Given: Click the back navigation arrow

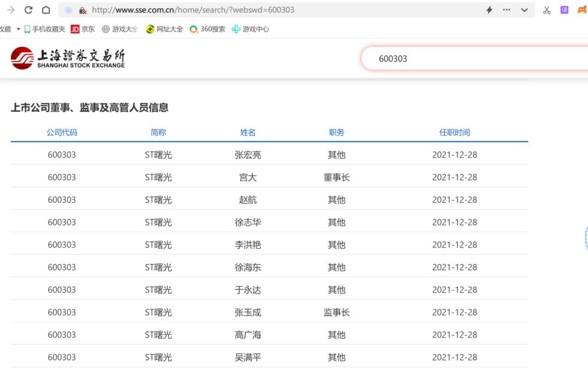Looking at the screenshot, I should (9, 9).
